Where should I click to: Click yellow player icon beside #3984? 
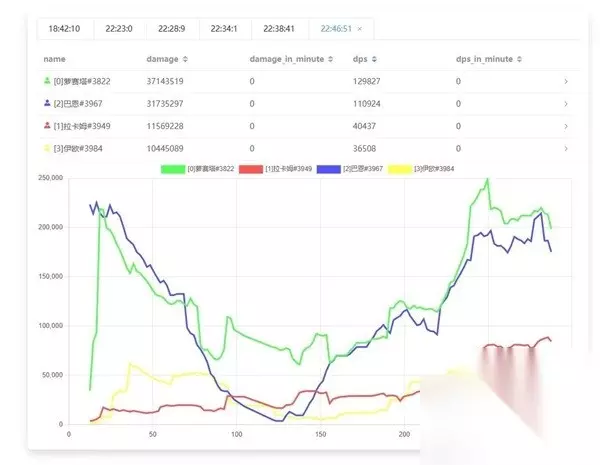(x=47, y=148)
